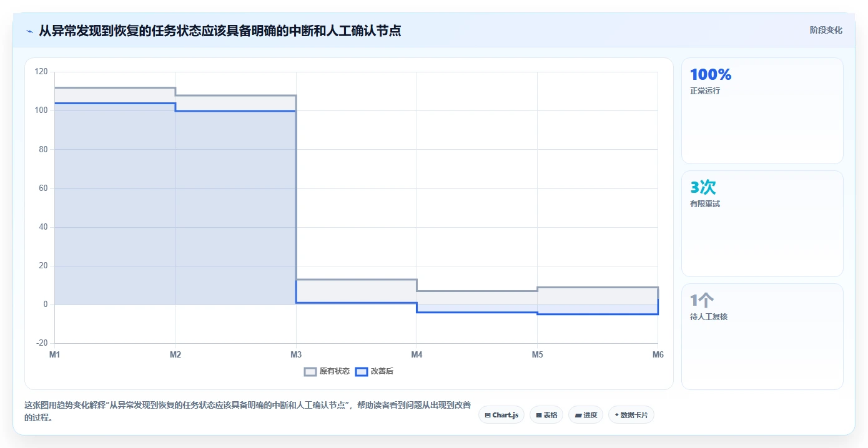This screenshot has height=448, width=868.
Task: Select the 表格 tag
Action: [x=546, y=415]
